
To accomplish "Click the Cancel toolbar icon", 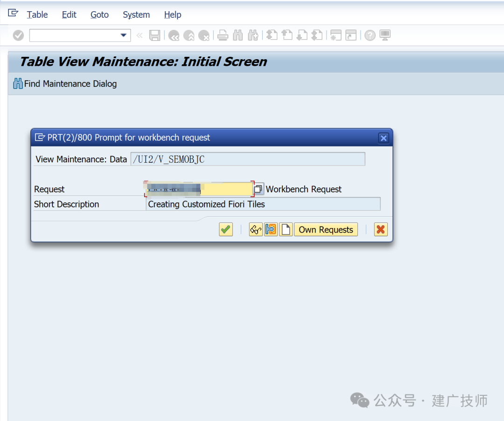I will (x=204, y=35).
